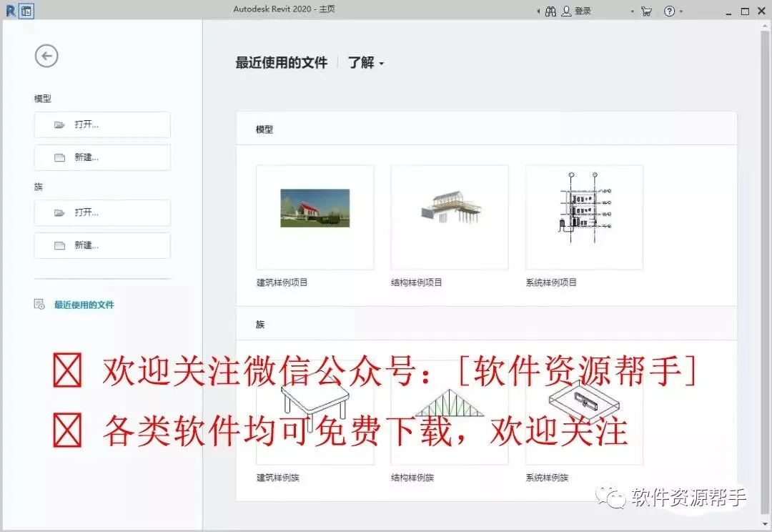772x532 pixels.
Task: Click the 结构样例项目 label text
Action: [x=417, y=282]
